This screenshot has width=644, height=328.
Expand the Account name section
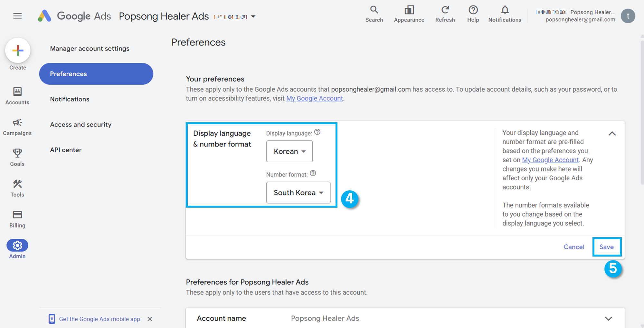(608, 319)
